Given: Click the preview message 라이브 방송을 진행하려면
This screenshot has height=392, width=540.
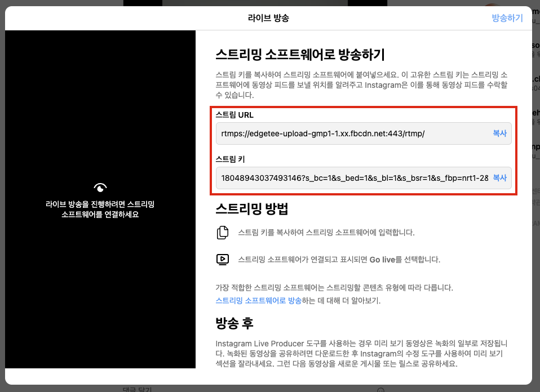Looking at the screenshot, I should click(100, 210).
